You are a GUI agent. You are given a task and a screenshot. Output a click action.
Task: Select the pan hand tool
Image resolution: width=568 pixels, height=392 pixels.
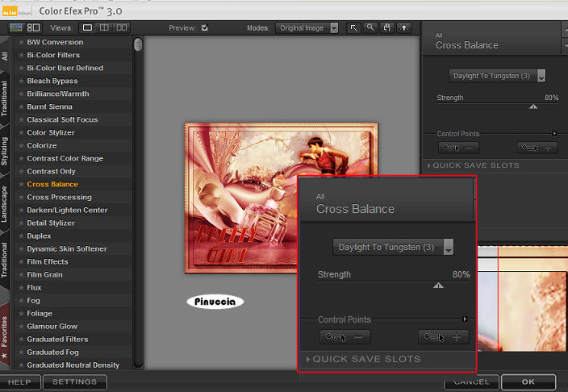(x=387, y=27)
